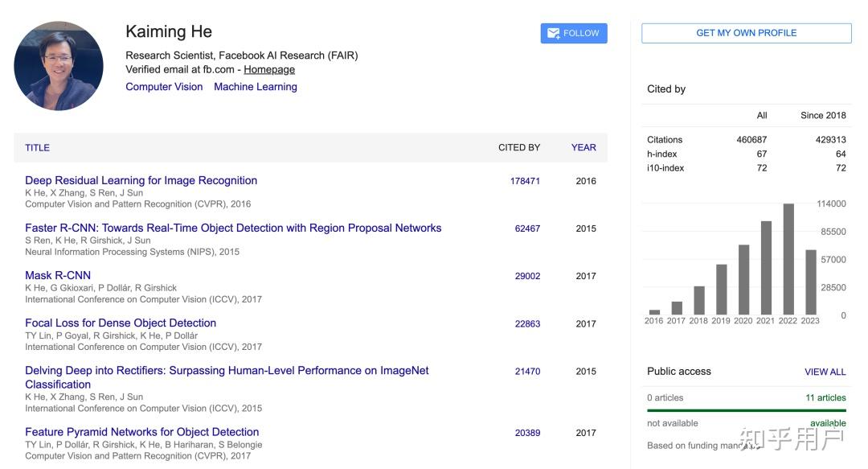View the 62467 citations for Faster R-CNN
The width and height of the screenshot is (868, 469).
(x=527, y=229)
